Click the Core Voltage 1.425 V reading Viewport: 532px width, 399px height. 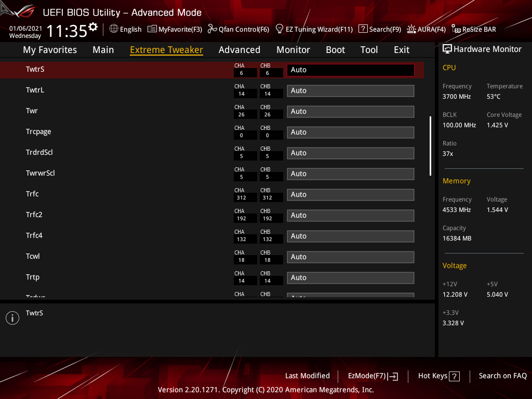(x=497, y=125)
